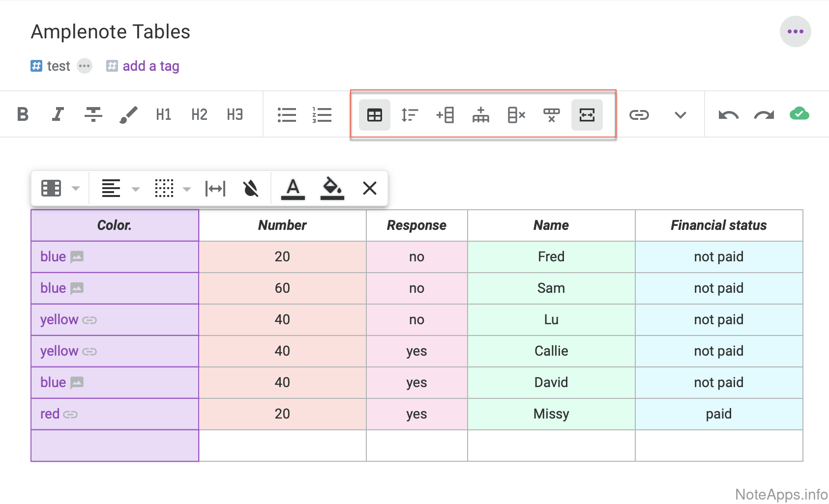Screen dimensions: 829x504
Task: Toggle italic text formatting
Action: [58, 114]
